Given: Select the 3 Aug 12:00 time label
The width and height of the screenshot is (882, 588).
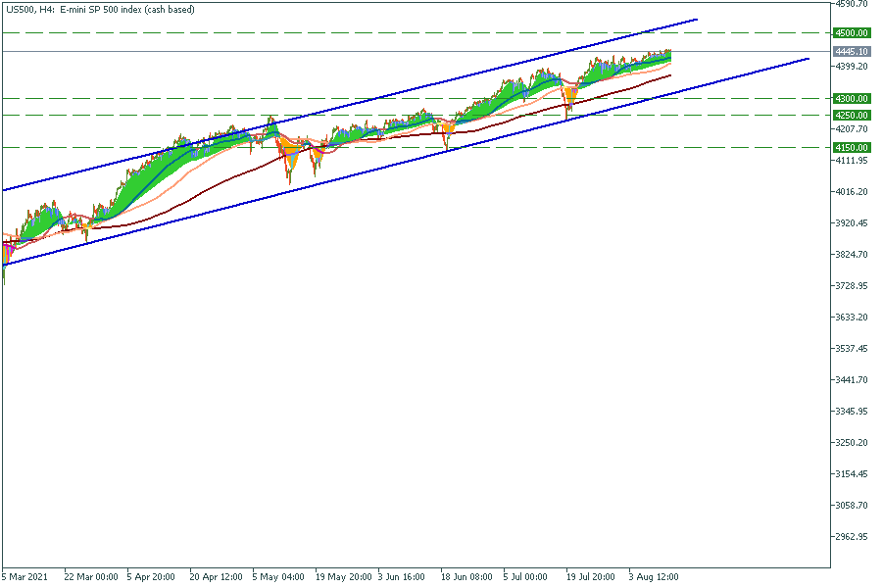Looking at the screenshot, I should pos(653,576).
